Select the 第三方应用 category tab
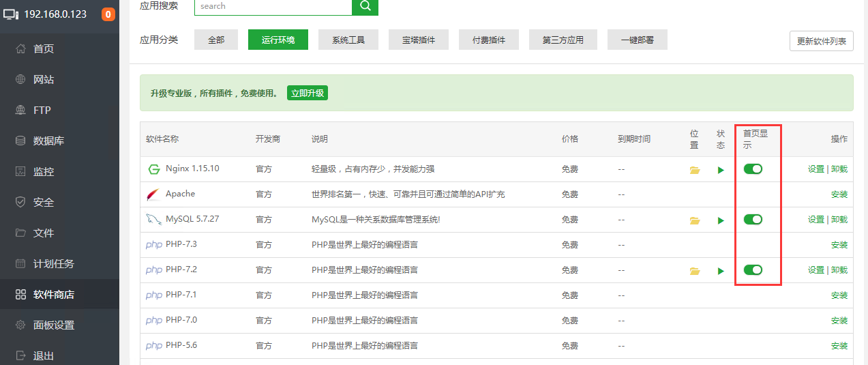868x365 pixels. pyautogui.click(x=563, y=40)
